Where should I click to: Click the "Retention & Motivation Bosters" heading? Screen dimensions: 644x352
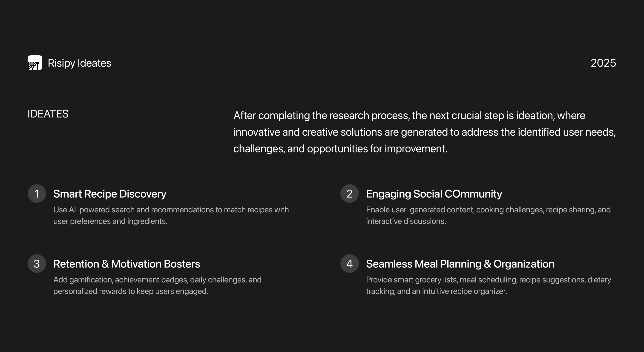[126, 264]
